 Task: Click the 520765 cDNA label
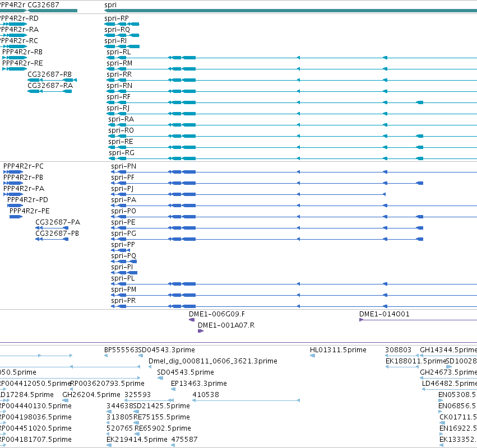pos(119,428)
